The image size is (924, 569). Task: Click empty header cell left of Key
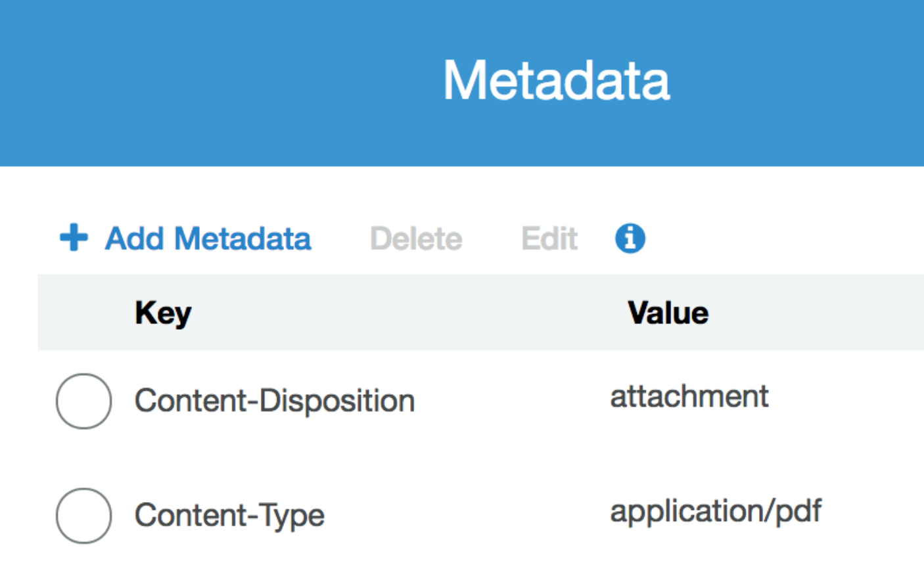click(x=83, y=313)
